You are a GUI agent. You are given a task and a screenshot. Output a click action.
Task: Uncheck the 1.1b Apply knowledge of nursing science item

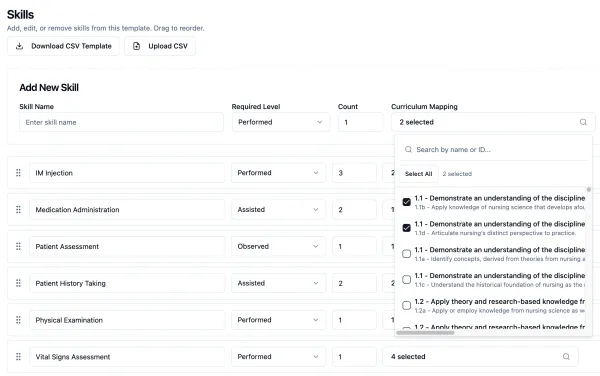[x=406, y=202]
